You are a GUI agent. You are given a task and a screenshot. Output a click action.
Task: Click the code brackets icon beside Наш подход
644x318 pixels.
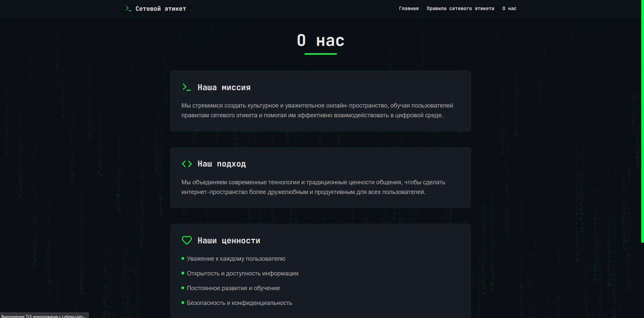tap(187, 164)
